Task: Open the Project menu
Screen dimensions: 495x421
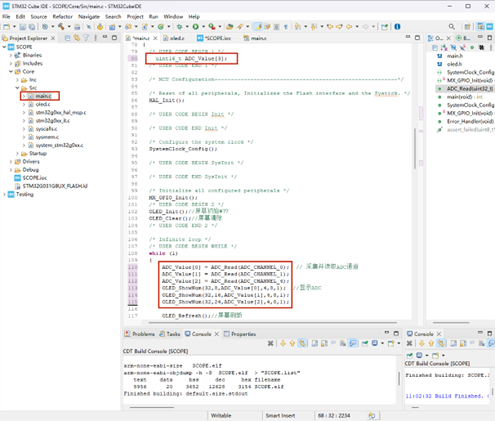Action: coord(135,17)
